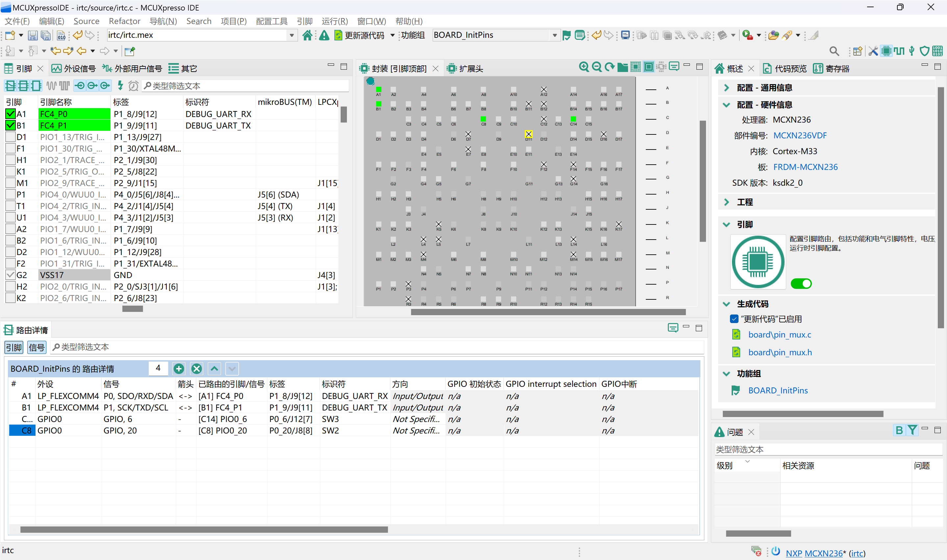The image size is (947, 560).
Task: Add a new routing row
Action: point(179,369)
